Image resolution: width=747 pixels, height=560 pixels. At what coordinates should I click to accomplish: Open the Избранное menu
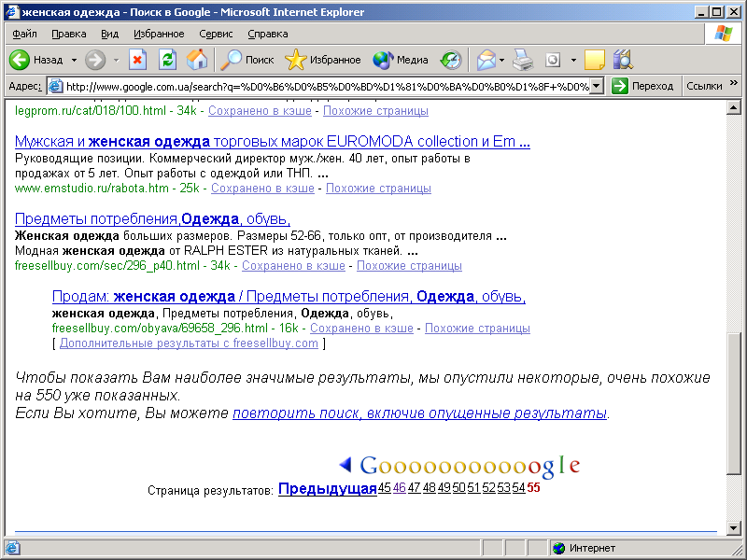[159, 34]
